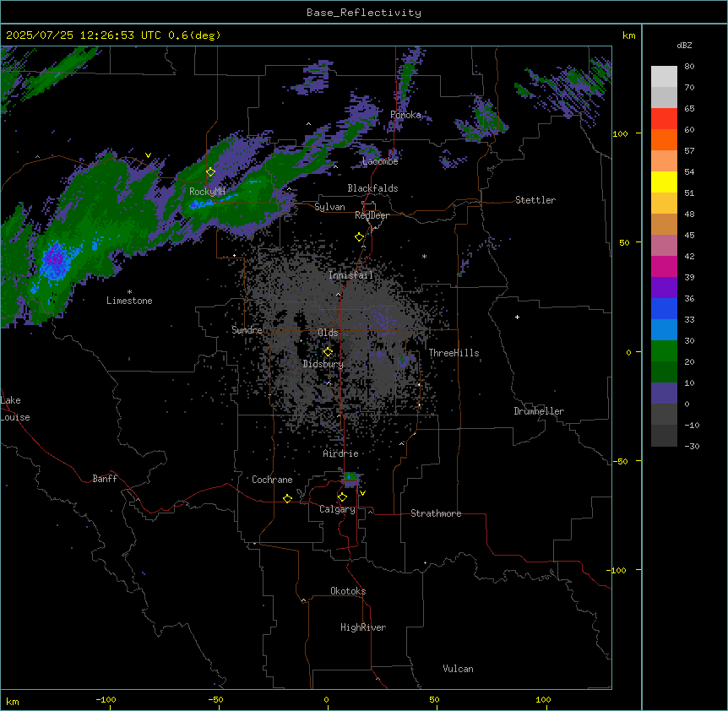The height and width of the screenshot is (711, 728).
Task: Click the asterisk marker above Limestone
Action: [x=129, y=292]
